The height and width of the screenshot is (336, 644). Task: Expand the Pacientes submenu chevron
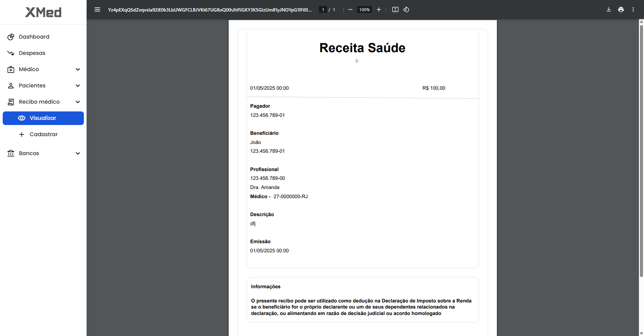[x=78, y=86]
